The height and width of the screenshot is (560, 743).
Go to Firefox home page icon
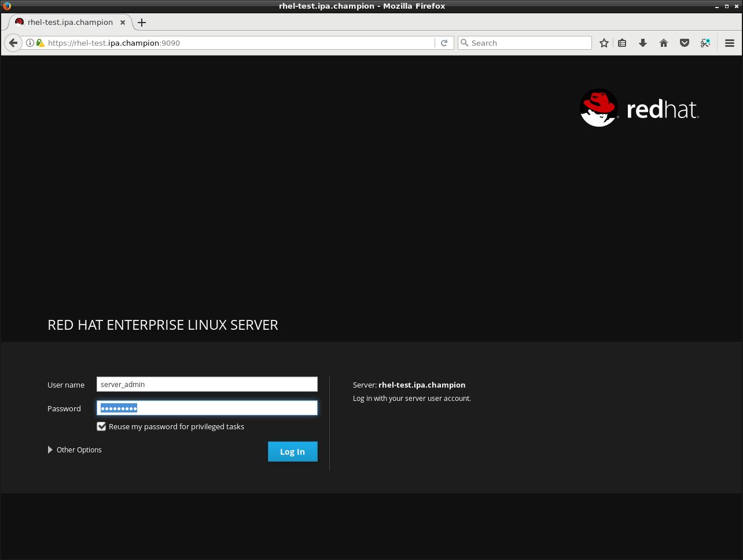click(x=664, y=43)
